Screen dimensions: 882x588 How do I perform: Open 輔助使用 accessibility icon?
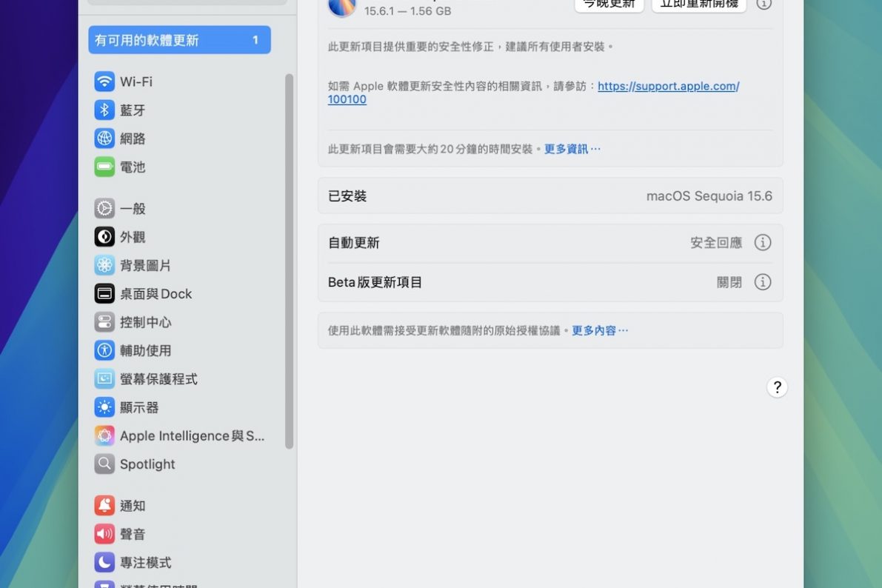click(104, 350)
